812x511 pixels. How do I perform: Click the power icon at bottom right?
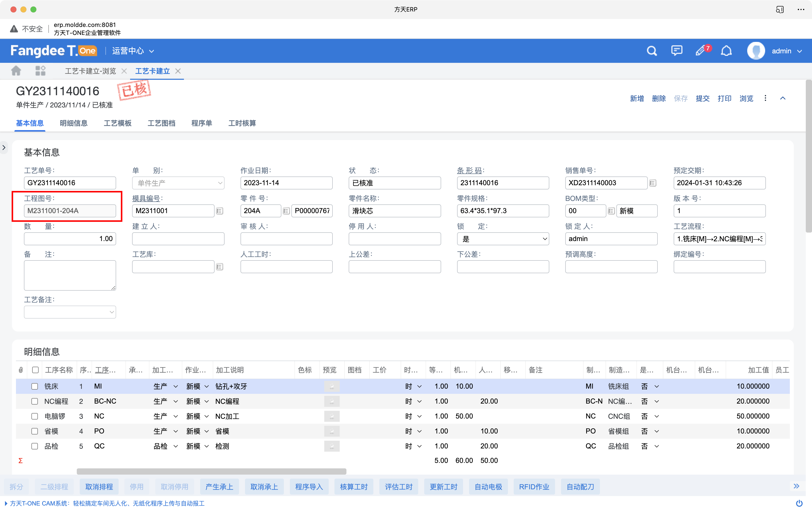pyautogui.click(x=799, y=503)
